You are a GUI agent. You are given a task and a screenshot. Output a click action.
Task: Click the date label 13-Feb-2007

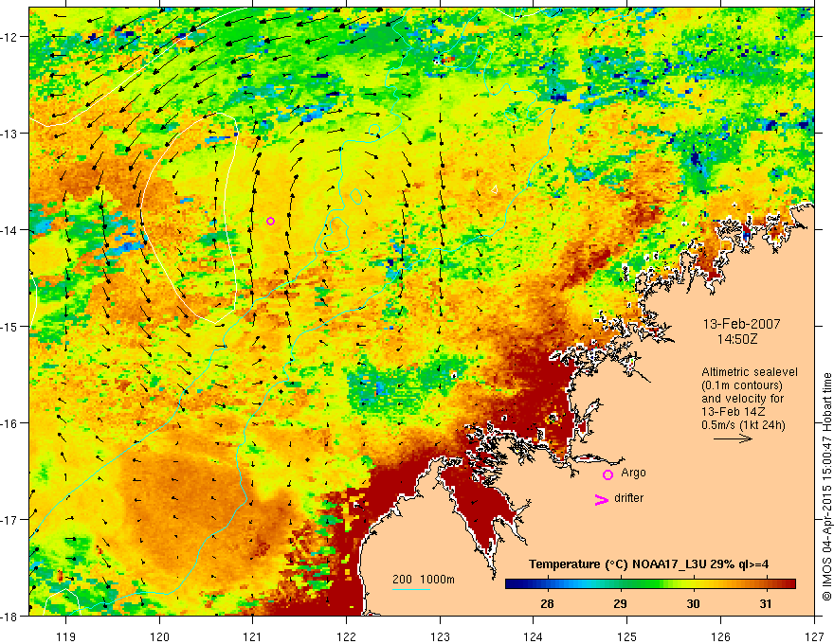point(742,324)
